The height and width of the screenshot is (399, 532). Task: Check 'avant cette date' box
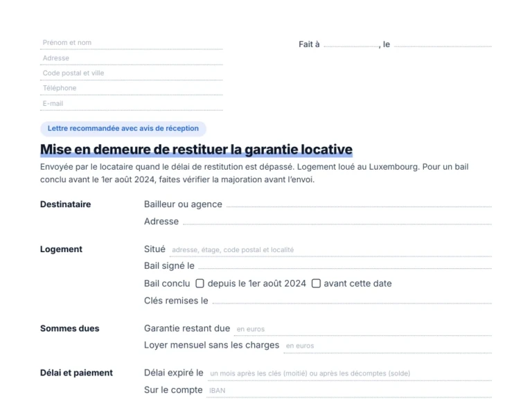(x=316, y=283)
